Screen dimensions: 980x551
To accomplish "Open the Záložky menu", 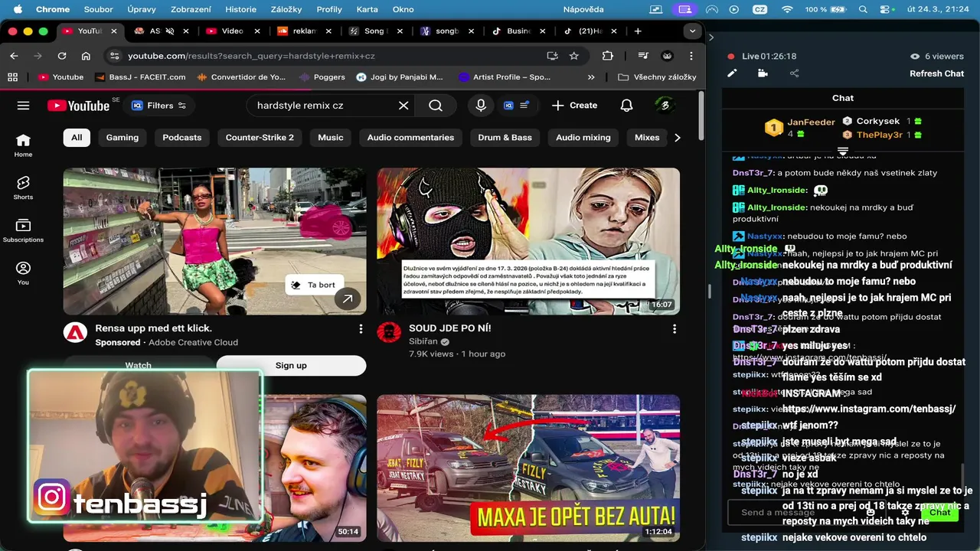I will (x=287, y=9).
